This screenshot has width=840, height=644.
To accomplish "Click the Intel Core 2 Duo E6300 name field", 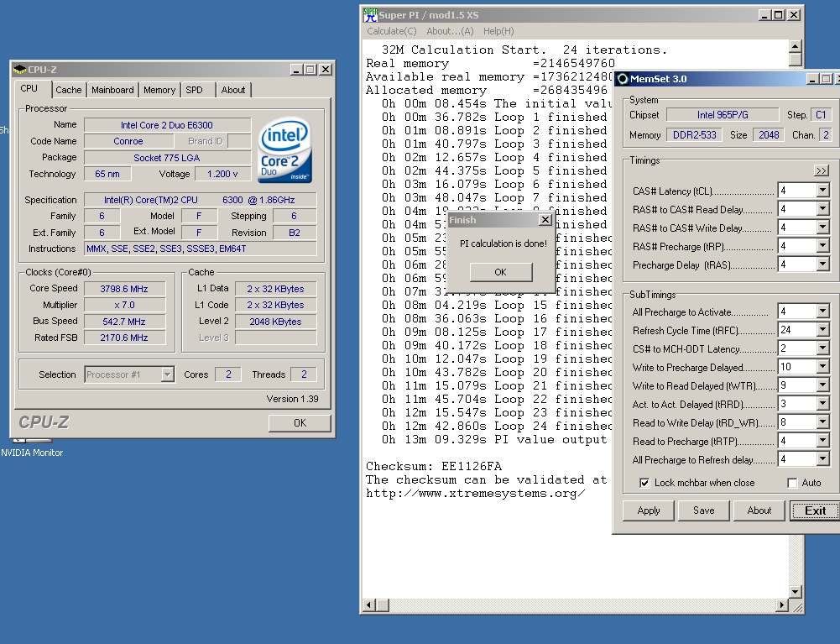I will pos(167,125).
